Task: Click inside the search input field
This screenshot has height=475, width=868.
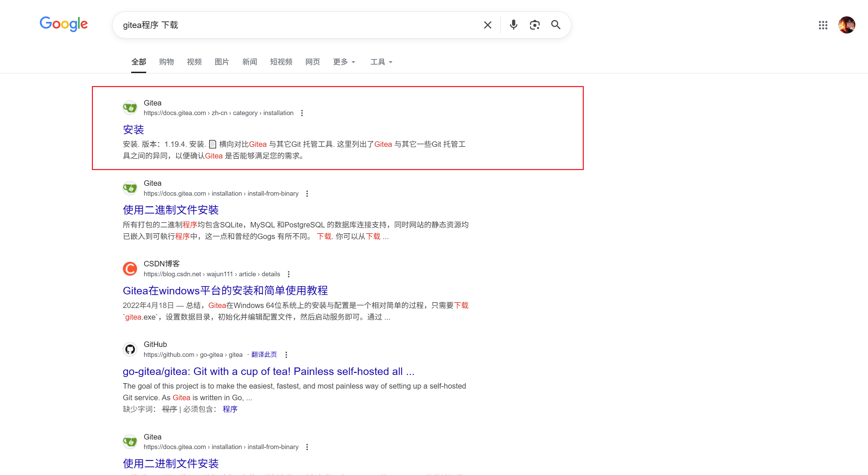Action: tap(307, 25)
